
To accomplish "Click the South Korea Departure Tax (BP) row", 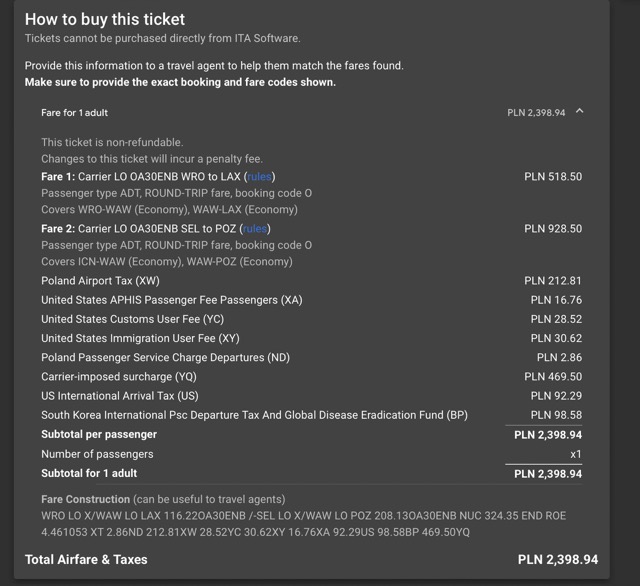I will [311, 415].
